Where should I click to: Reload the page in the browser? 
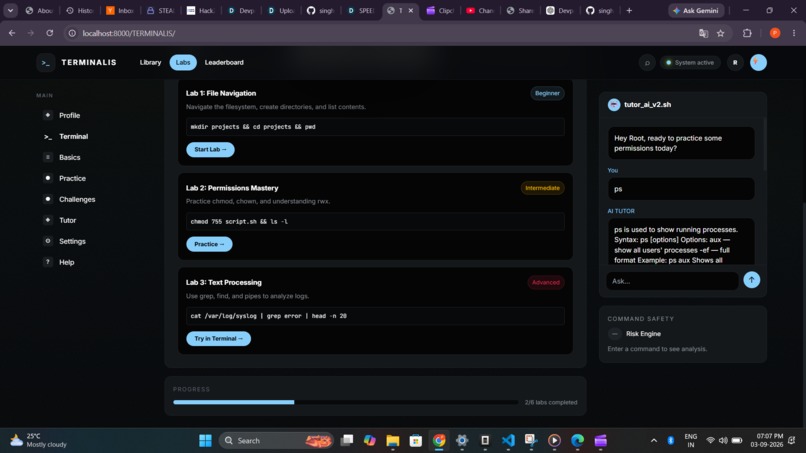49,33
